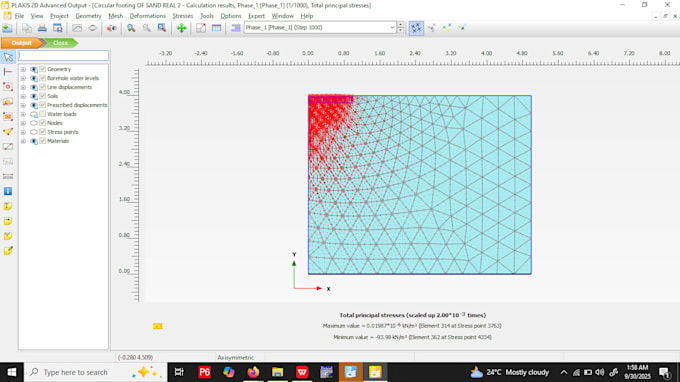680x382 pixels.
Task: Uncheck the Soils checkbox
Action: point(42,96)
